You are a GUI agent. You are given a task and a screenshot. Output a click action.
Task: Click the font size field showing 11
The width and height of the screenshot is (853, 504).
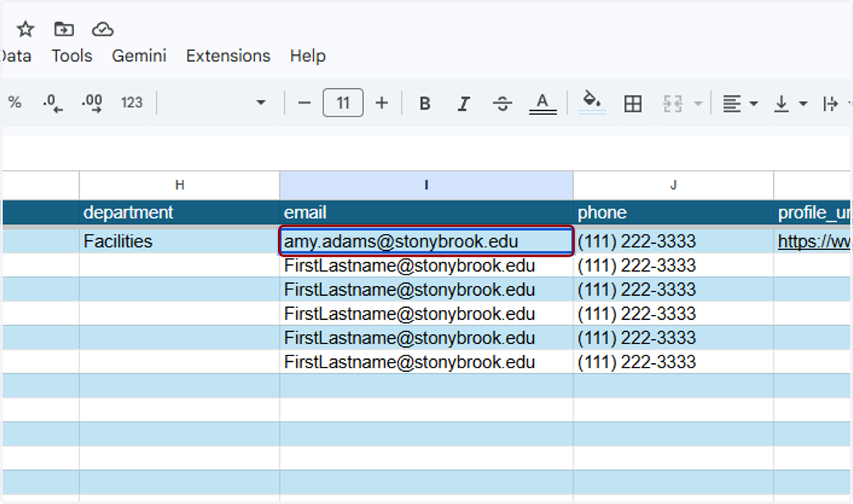(343, 103)
